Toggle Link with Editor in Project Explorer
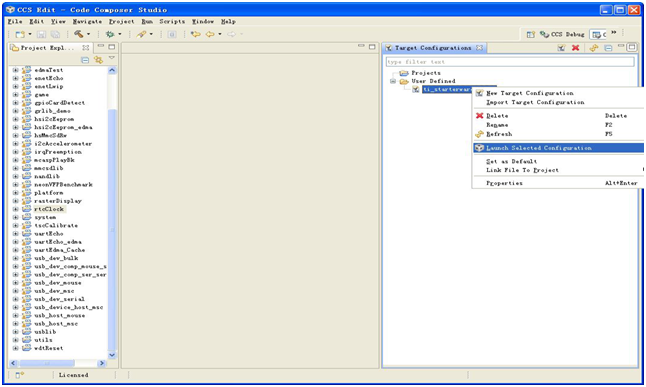646x387 pixels. tap(98, 60)
